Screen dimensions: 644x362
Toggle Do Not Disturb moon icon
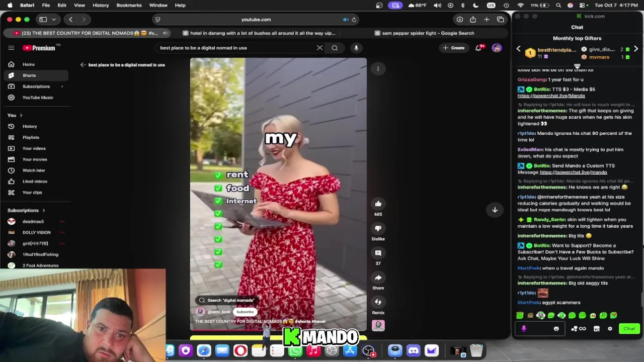[x=476, y=5]
